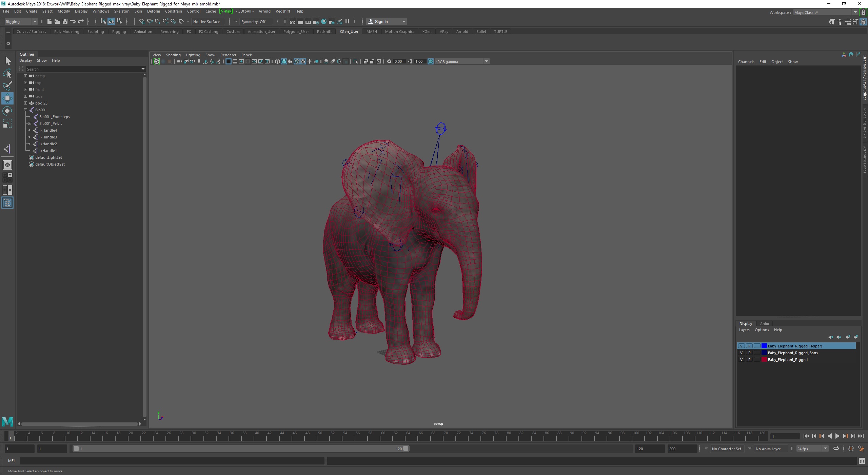Toggle loop playback icon
The height and width of the screenshot is (475, 868).
[836, 449]
